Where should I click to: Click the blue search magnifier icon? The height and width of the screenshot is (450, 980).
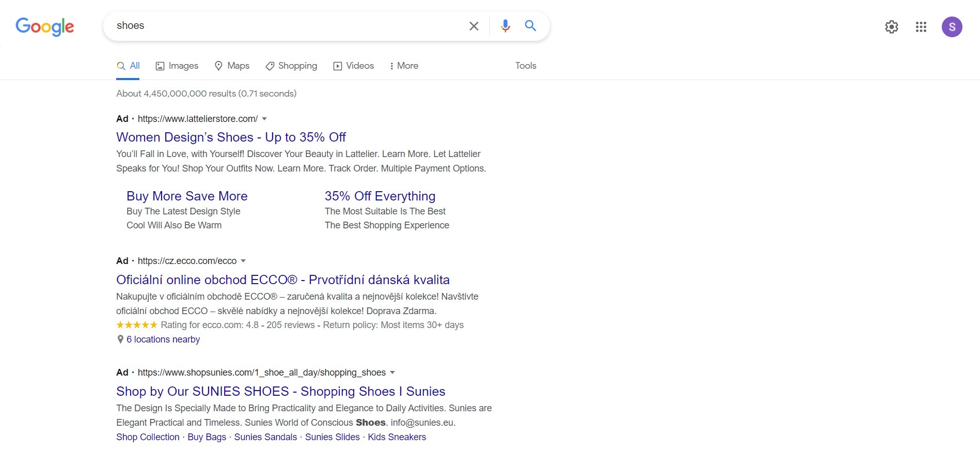[x=530, y=25]
